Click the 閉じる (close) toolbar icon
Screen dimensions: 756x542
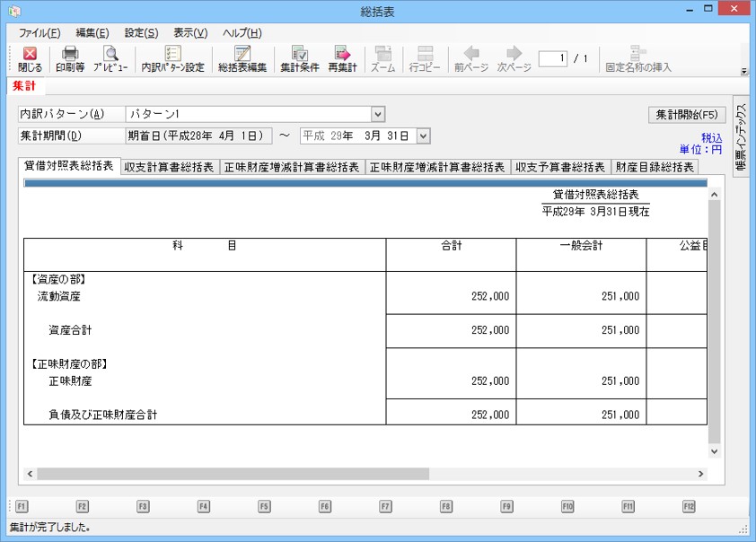[30, 55]
